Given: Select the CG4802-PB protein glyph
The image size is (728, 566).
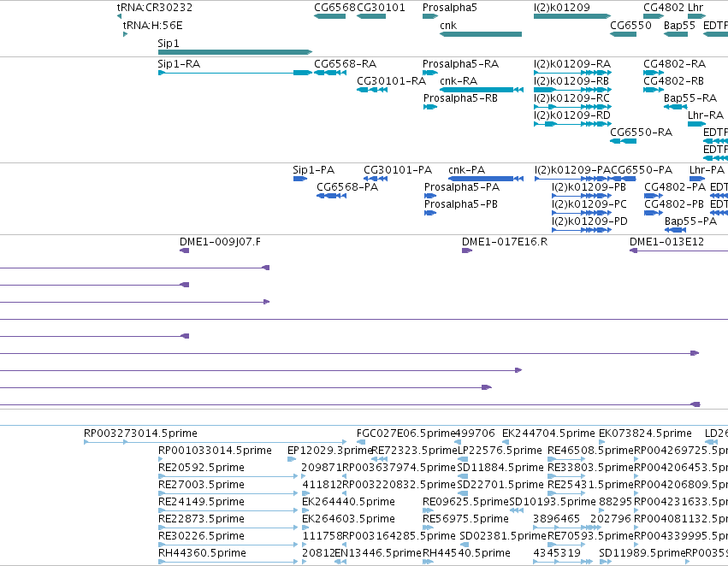Looking at the screenshot, I should [x=654, y=213].
